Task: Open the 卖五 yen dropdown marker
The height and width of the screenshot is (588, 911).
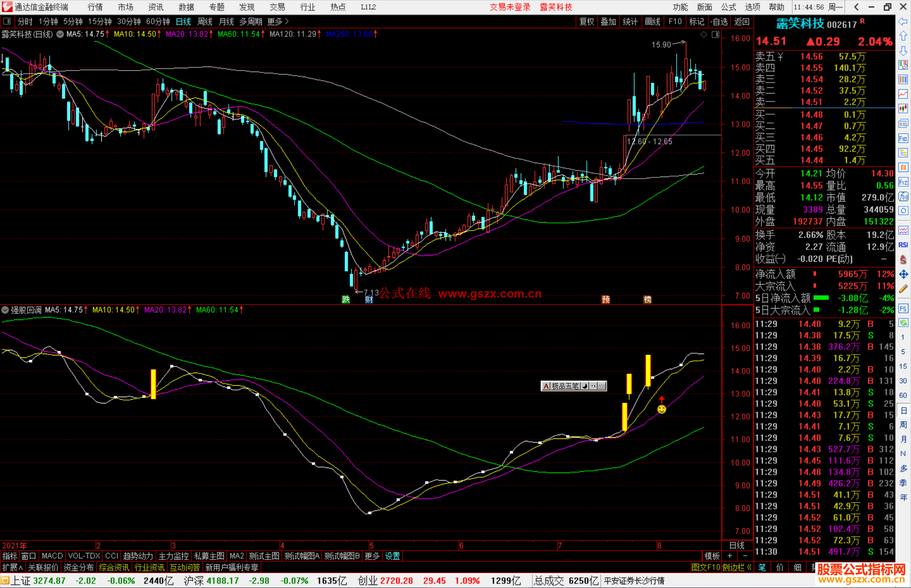Action: [x=780, y=56]
